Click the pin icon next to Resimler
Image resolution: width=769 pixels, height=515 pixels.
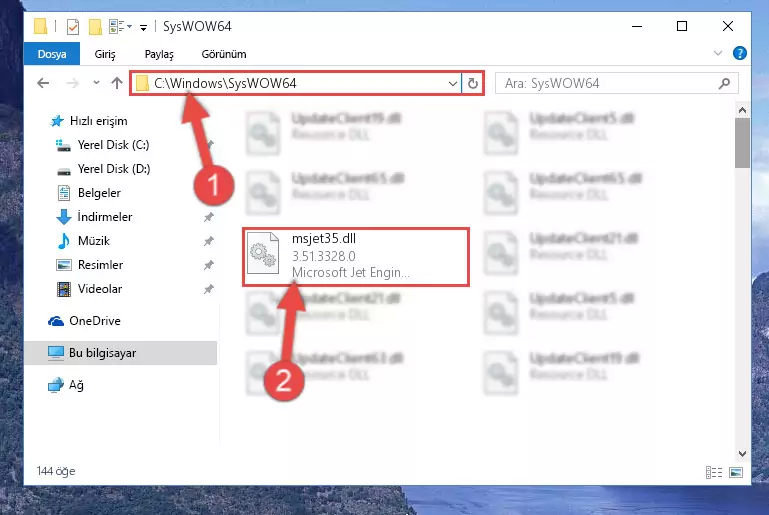(209, 265)
